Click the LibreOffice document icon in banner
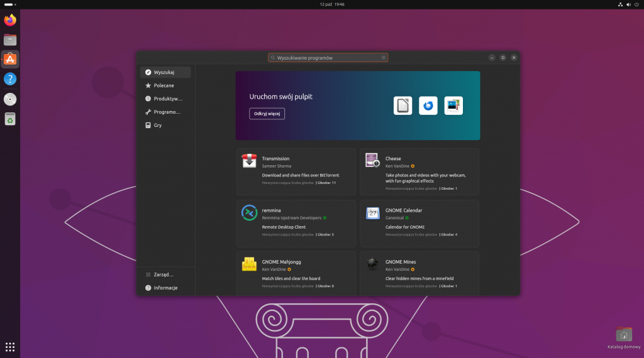 coord(402,106)
